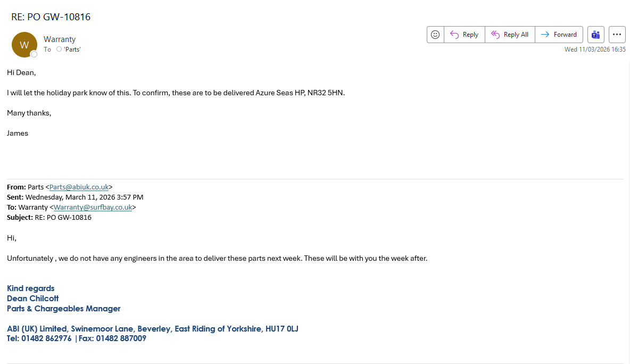Click the quoted line about engineers being unavailable

pyautogui.click(x=217, y=258)
